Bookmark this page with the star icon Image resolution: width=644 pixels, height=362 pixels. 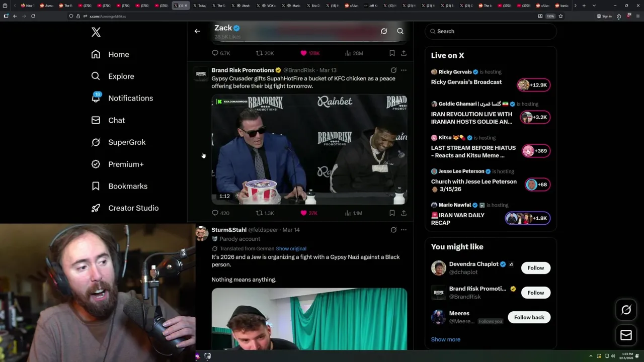tap(560, 16)
